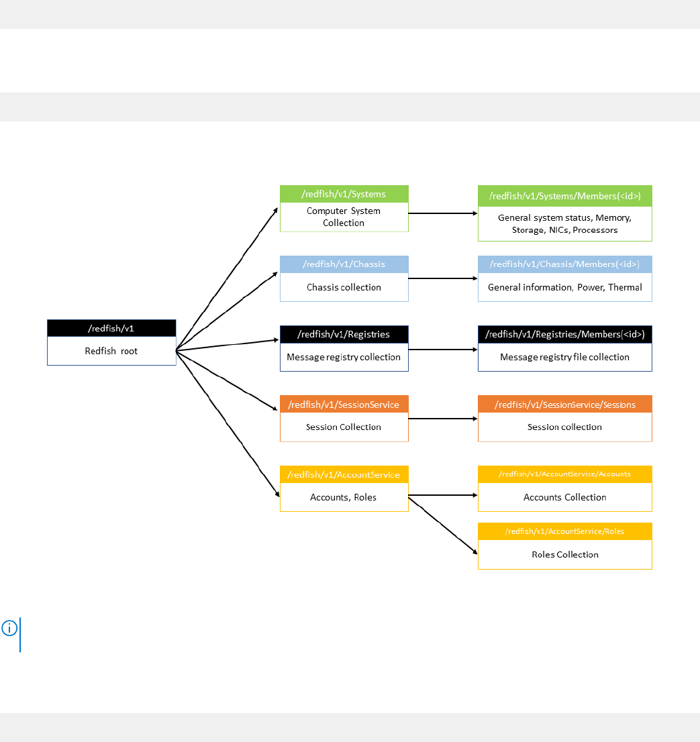Screen dimensions: 700x742
Task: Click the Accounts, Roles label
Action: click(344, 497)
